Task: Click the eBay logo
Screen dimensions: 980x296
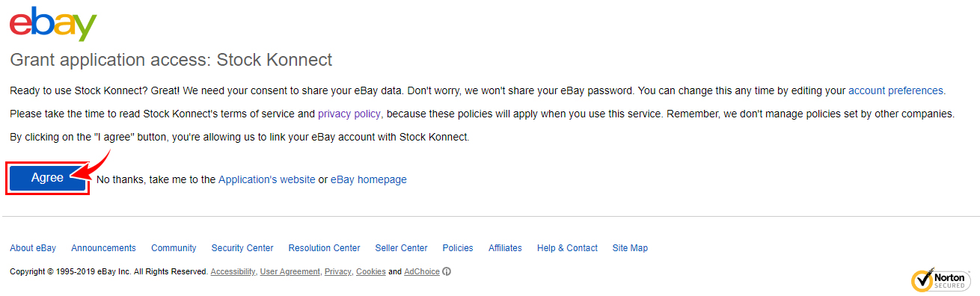Action: [x=53, y=24]
